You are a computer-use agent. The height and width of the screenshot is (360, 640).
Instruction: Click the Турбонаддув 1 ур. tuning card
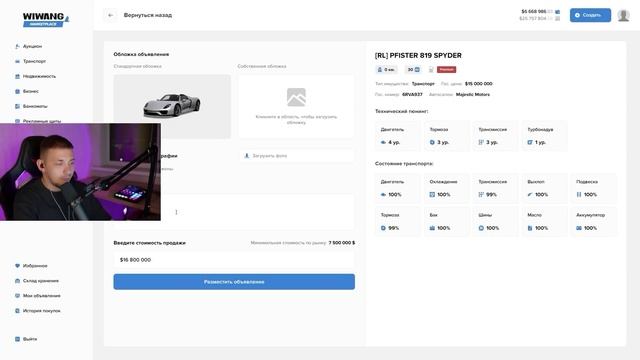(544, 136)
